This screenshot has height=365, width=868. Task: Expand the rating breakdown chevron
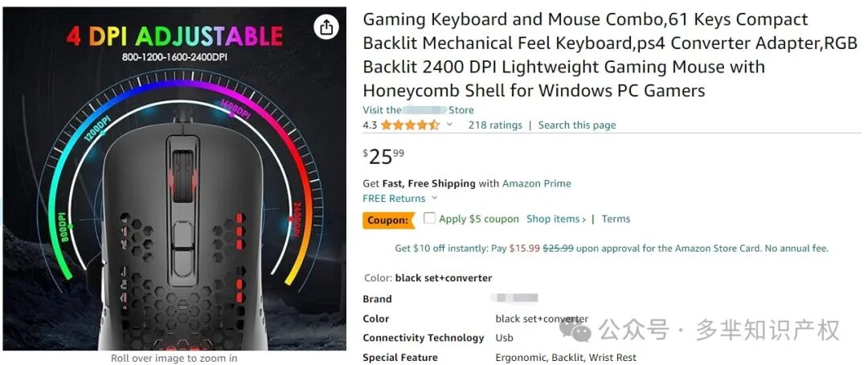tap(449, 125)
